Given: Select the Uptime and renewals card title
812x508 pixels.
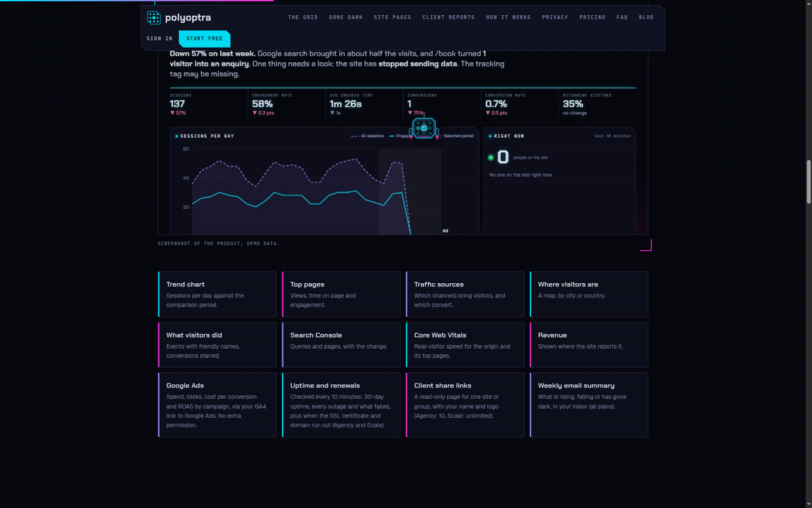Looking at the screenshot, I should (x=325, y=385).
